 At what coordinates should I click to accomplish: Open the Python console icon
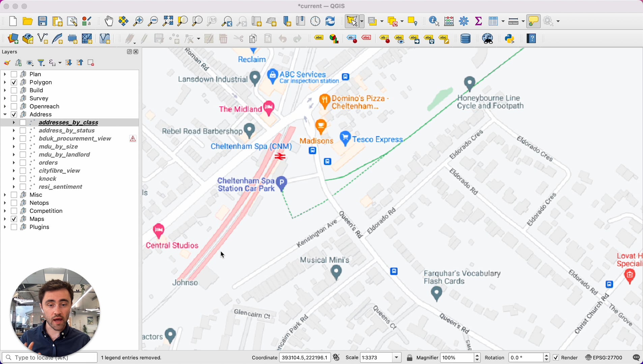click(509, 39)
